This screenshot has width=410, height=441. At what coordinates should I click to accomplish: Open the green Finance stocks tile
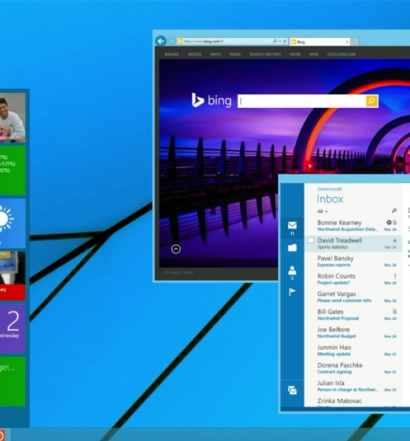tap(13, 170)
